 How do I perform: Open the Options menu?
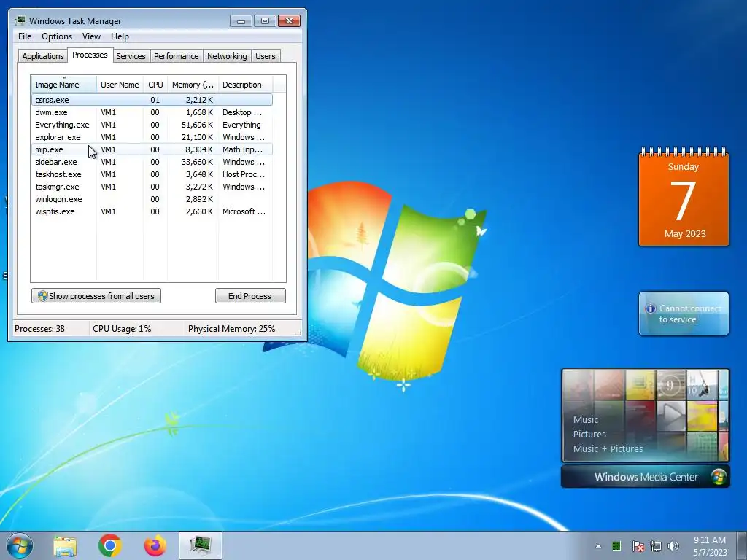[x=57, y=36]
